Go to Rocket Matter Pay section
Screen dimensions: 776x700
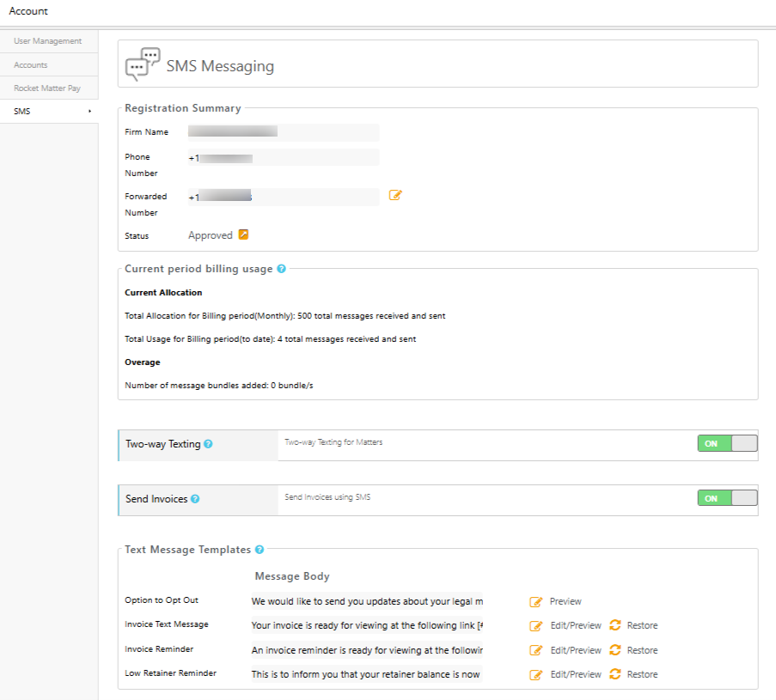pos(49,88)
